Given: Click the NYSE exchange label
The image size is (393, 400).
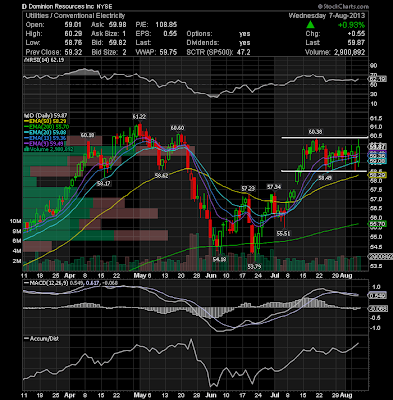Looking at the screenshot, I should (105, 6).
